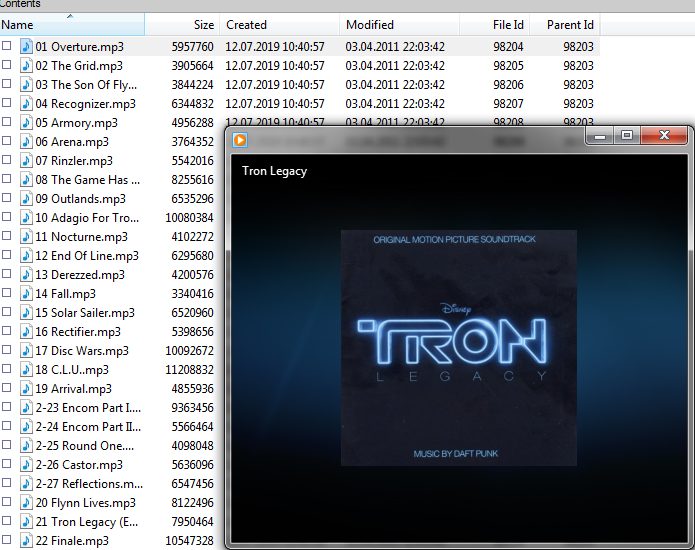Click size value 11208832
The height and width of the screenshot is (550, 695).
tap(189, 370)
